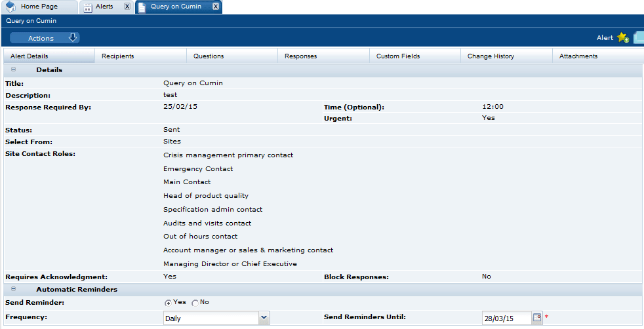Click the Select From value 'Sites'
The width and height of the screenshot is (644, 329).
point(172,141)
